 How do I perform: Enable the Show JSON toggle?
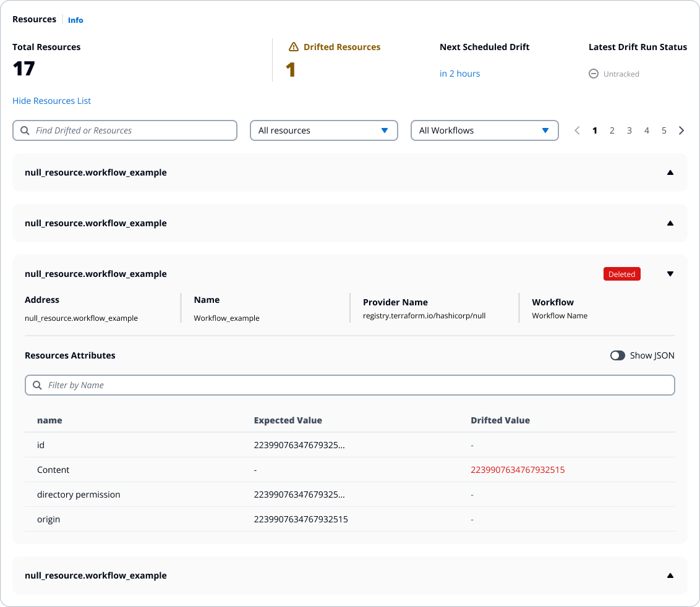(617, 355)
